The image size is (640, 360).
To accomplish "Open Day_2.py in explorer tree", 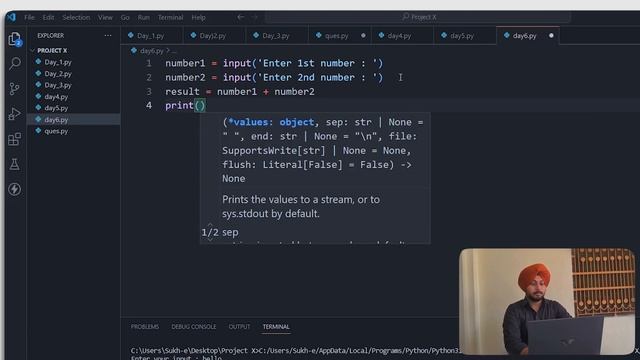I will (73, 73).
